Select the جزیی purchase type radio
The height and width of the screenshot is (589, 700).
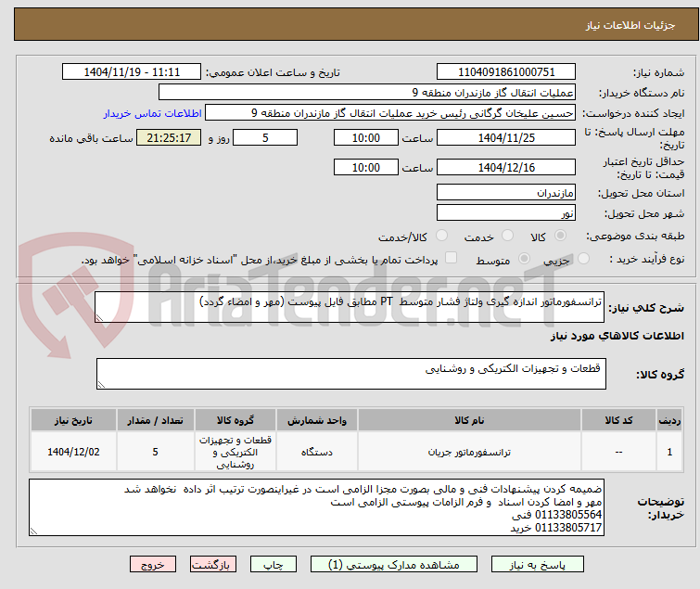point(583,259)
